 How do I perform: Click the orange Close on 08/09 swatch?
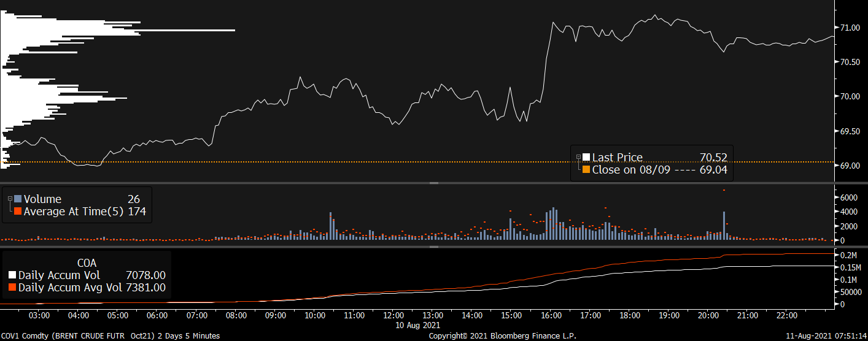(586, 169)
